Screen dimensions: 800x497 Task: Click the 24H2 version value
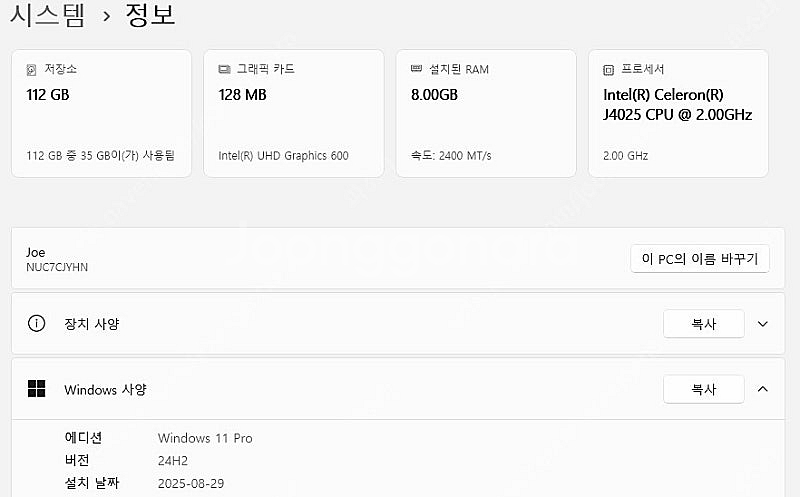point(173,461)
